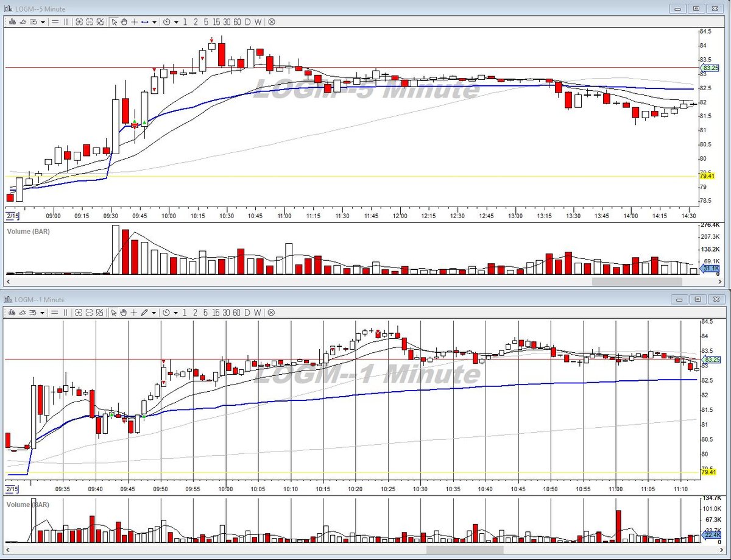Image resolution: width=731 pixels, height=560 pixels.
Task: Zoom in on the 1 Minute chart
Action: click(79, 312)
